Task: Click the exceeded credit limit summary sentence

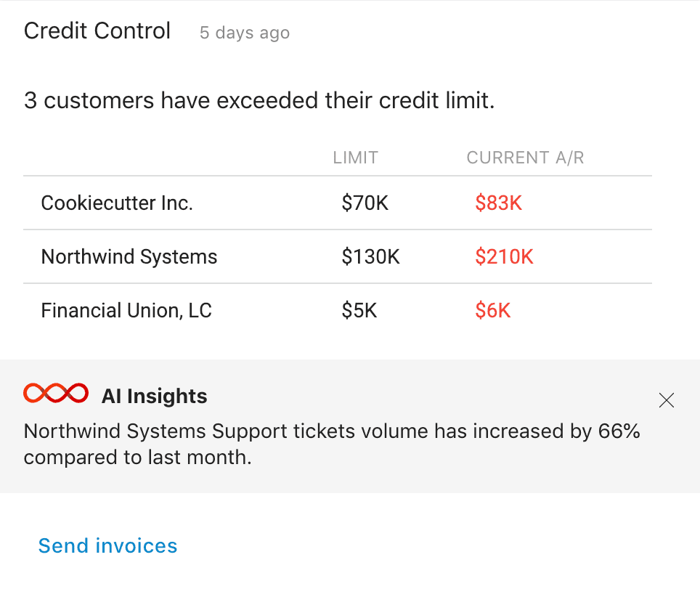Action: (x=259, y=100)
